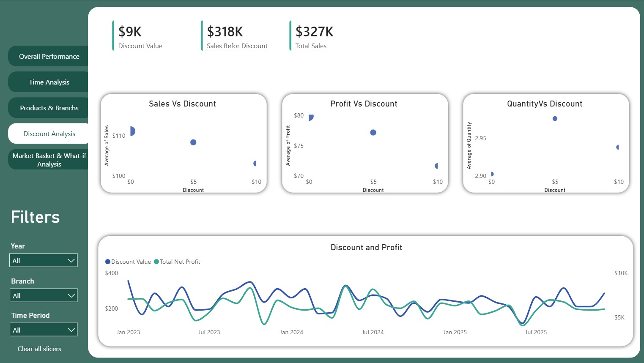Select the $9K Discount Value card
Image resolution: width=644 pixels, height=363 pixels.
(140, 36)
